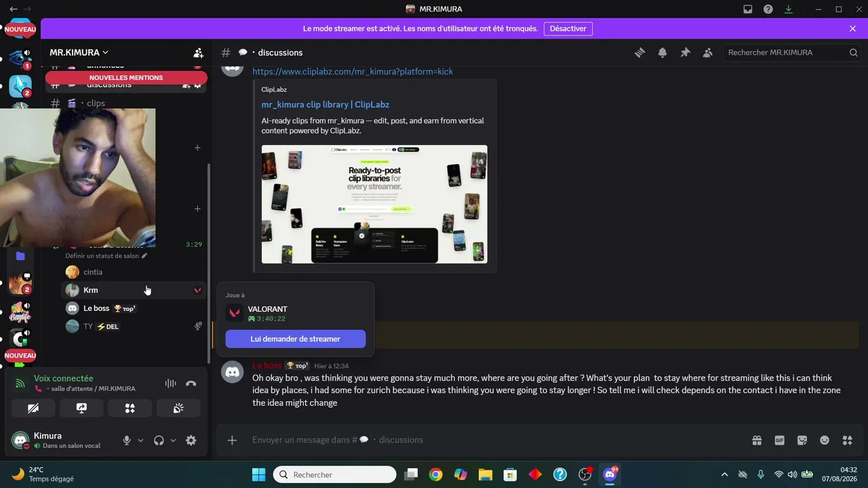Screen dimensions: 868x488
Task: Click the Désactiver streamer mode button
Action: click(x=568, y=28)
